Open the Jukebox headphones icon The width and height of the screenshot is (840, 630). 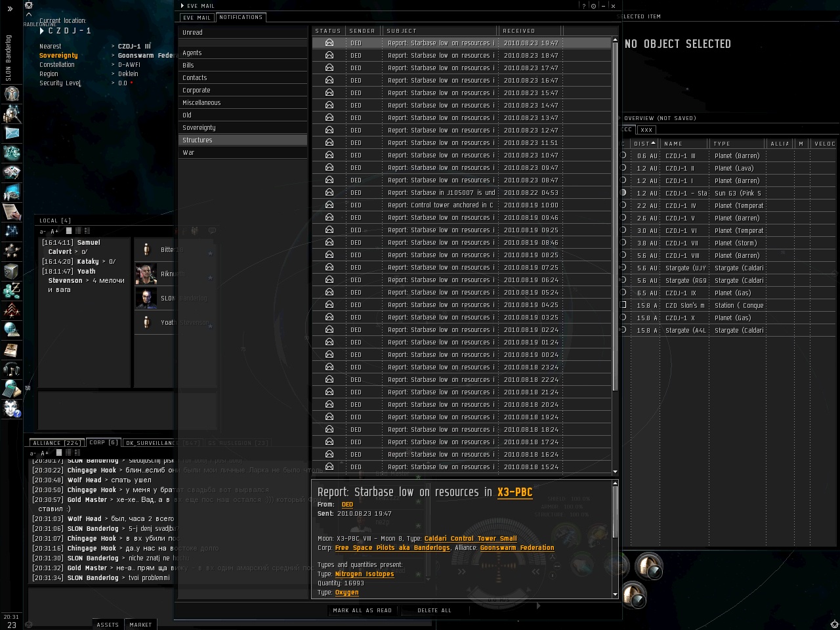(11, 369)
